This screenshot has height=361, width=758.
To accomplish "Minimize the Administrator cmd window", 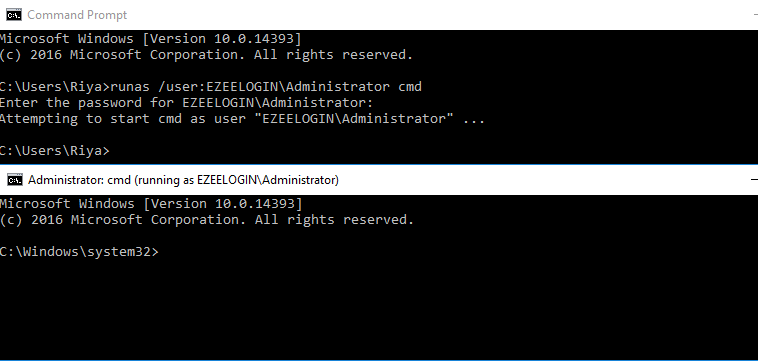I will [754, 180].
